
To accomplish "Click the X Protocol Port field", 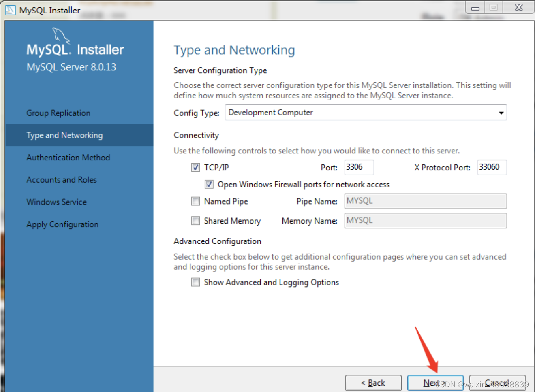I will 492,167.
